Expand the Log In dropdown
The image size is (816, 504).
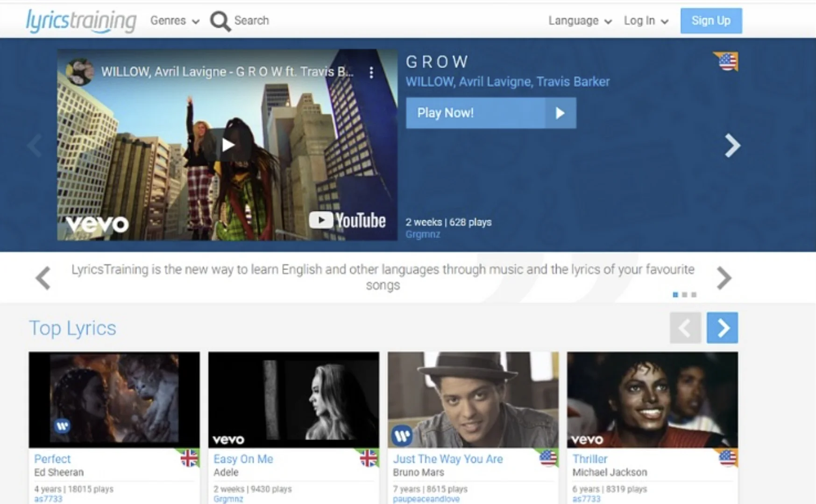[646, 21]
